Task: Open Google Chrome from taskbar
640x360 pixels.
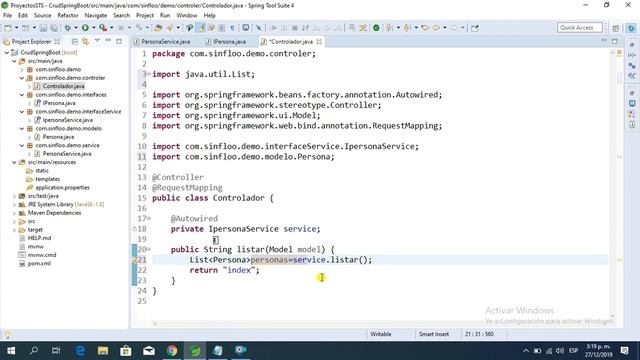Action: pos(172,351)
